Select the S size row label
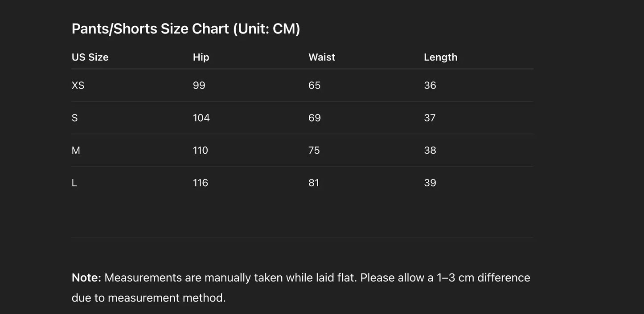This screenshot has height=314, width=644. point(75,118)
